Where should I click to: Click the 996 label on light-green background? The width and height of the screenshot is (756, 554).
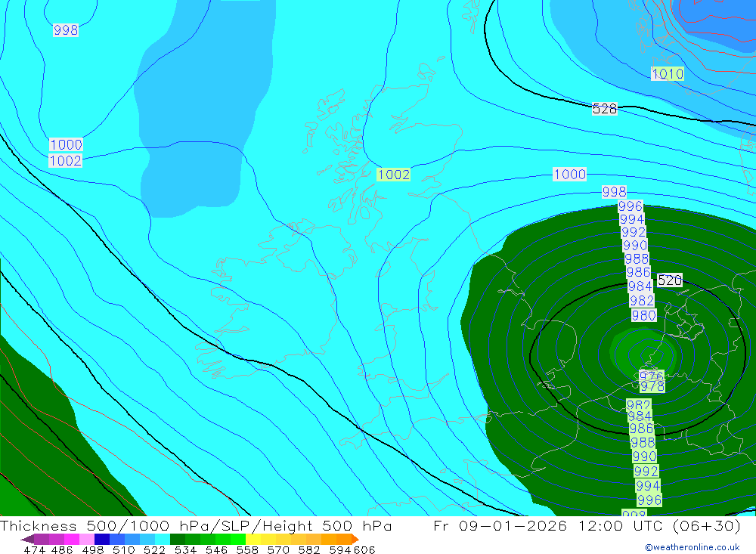click(649, 500)
